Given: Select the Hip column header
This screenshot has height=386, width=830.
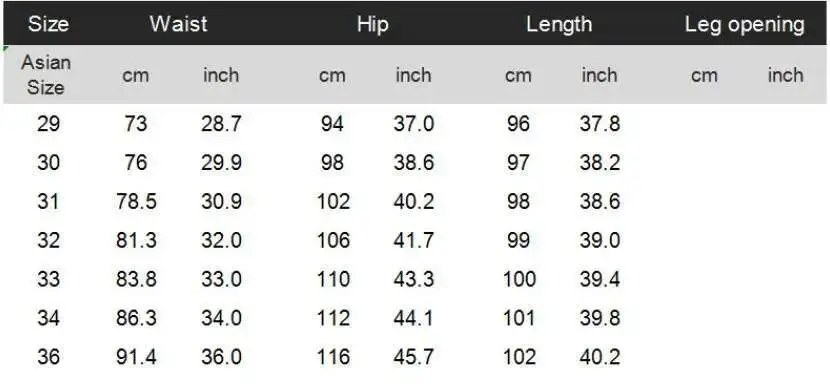Looking at the screenshot, I should point(373,24).
